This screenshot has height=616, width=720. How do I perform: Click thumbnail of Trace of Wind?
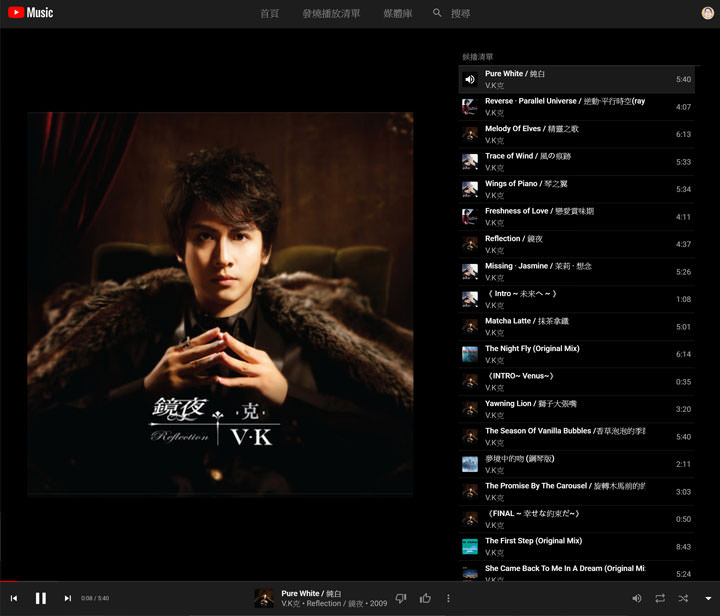pyautogui.click(x=470, y=162)
